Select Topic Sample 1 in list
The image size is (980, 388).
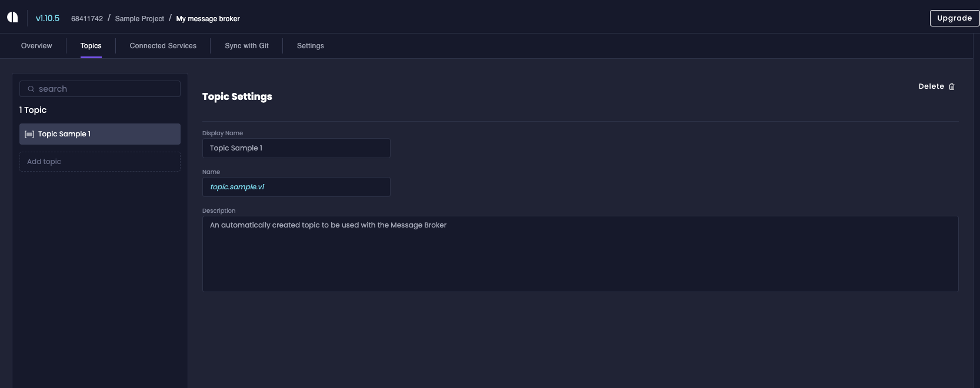point(100,134)
